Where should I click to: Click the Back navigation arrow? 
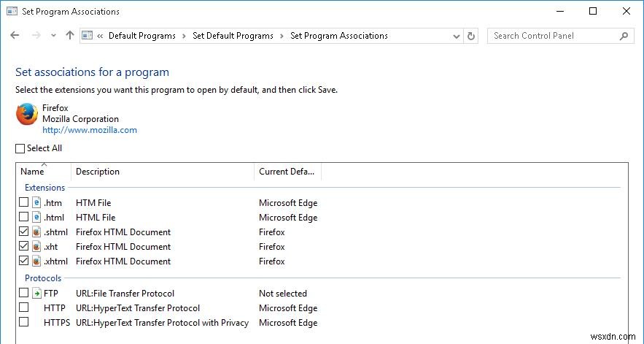(15, 35)
